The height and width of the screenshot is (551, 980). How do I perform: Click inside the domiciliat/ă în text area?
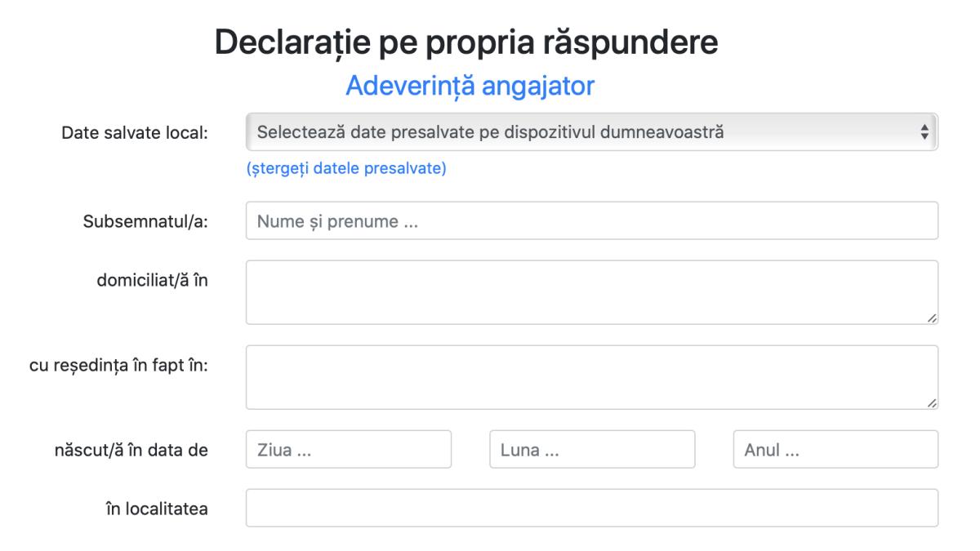pyautogui.click(x=591, y=292)
